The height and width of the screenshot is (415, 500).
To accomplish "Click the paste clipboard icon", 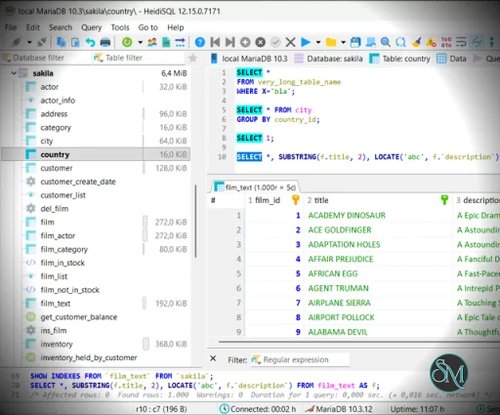I will point(76,42).
